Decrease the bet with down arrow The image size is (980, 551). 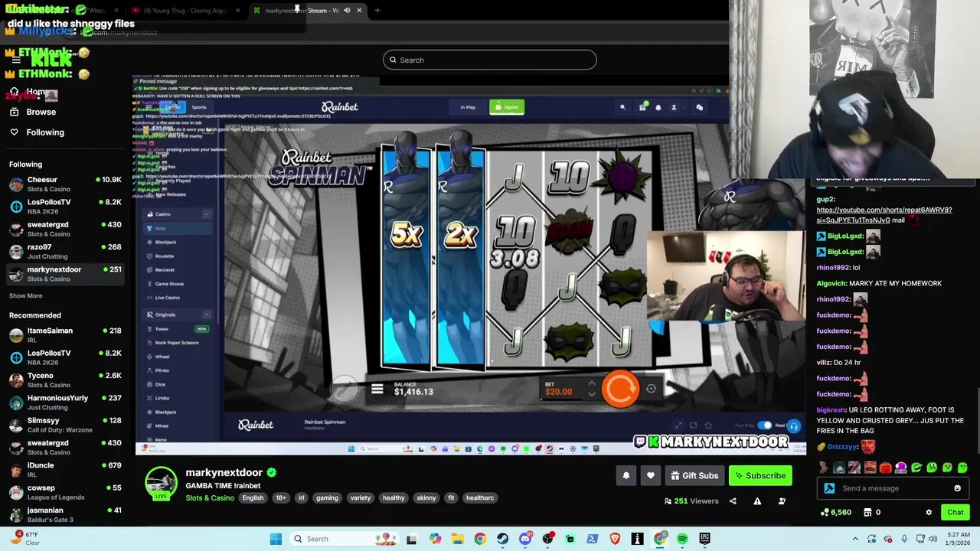pyautogui.click(x=591, y=395)
